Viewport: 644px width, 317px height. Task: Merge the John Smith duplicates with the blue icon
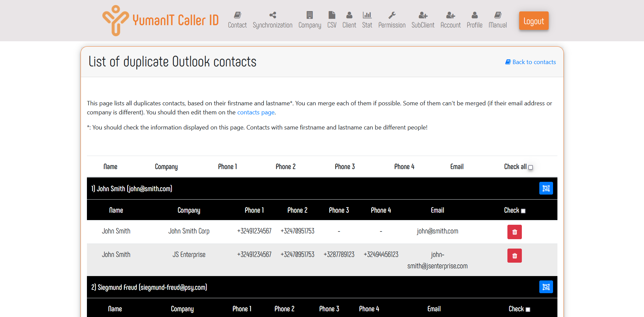tap(546, 188)
